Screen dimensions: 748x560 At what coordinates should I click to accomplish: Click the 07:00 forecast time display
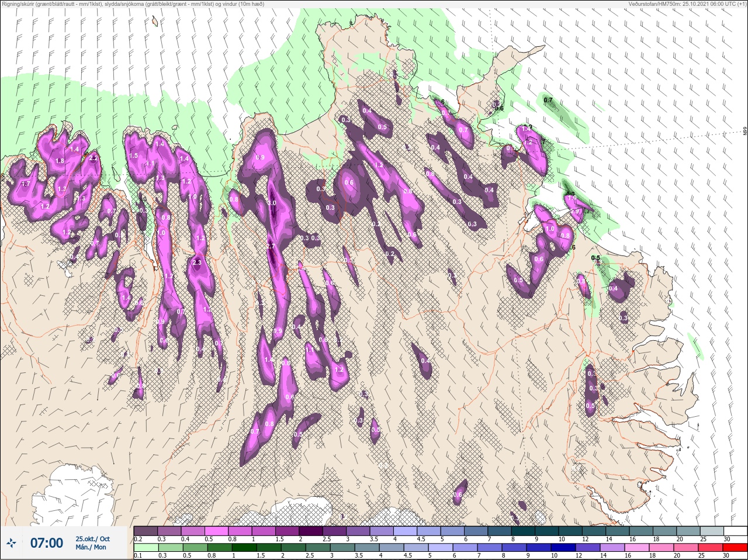[47, 543]
